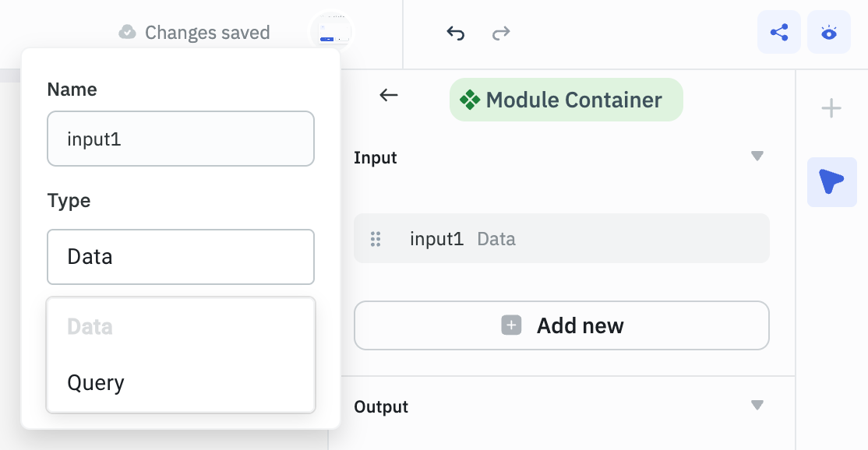Click the Name field containing input1
Screen dimensions: 868x450
click(x=180, y=139)
